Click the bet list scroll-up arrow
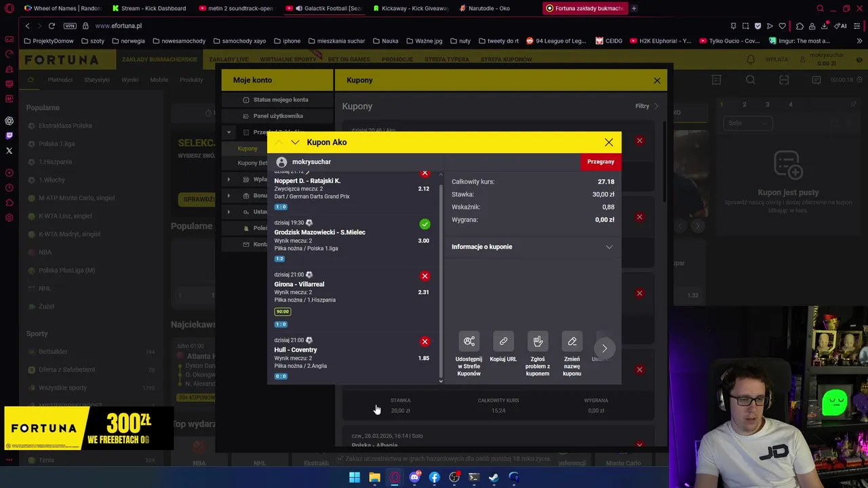 (441, 174)
